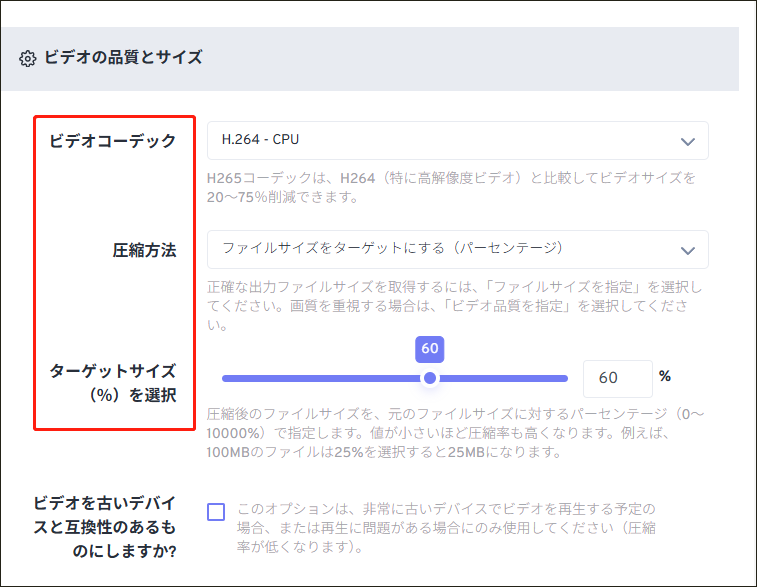Click the slider tooltip showing 60

(430, 349)
